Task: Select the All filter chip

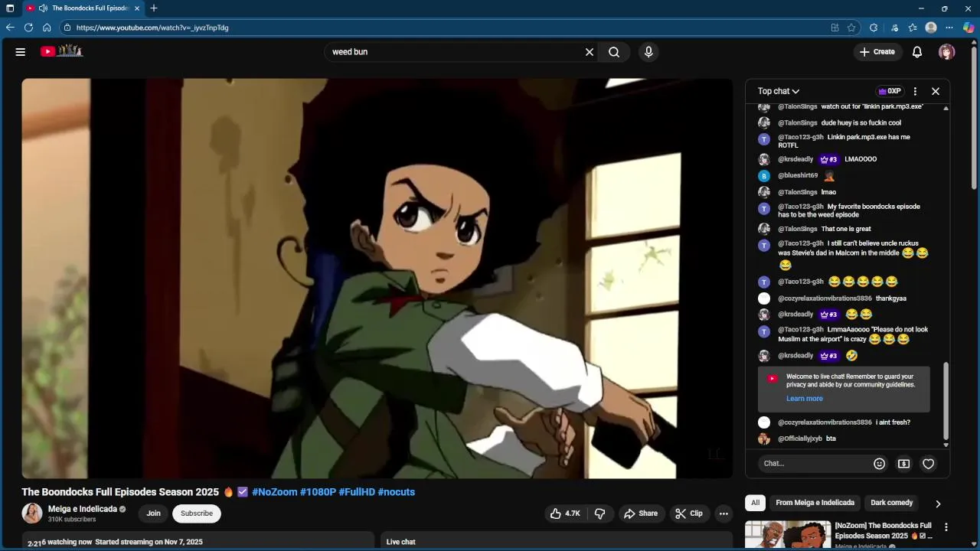Action: click(755, 503)
